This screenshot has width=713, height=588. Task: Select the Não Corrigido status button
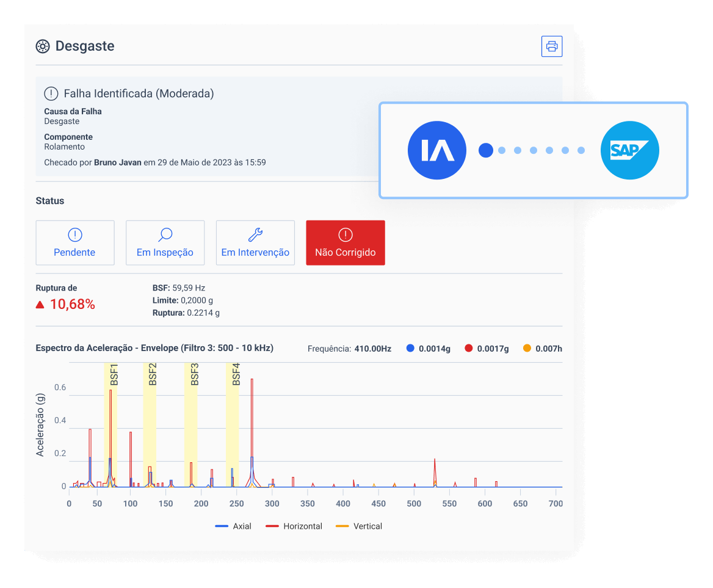345,243
